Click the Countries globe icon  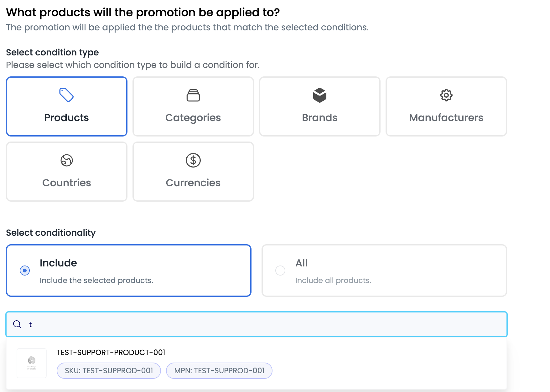(67, 160)
